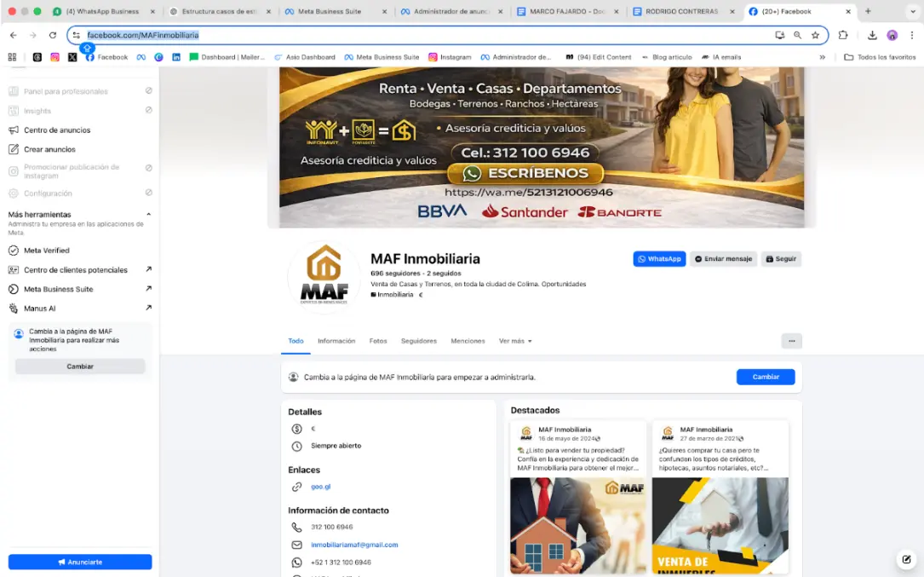Open Meta Verified from the sidebar
This screenshot has height=577, width=924.
pyautogui.click(x=47, y=251)
